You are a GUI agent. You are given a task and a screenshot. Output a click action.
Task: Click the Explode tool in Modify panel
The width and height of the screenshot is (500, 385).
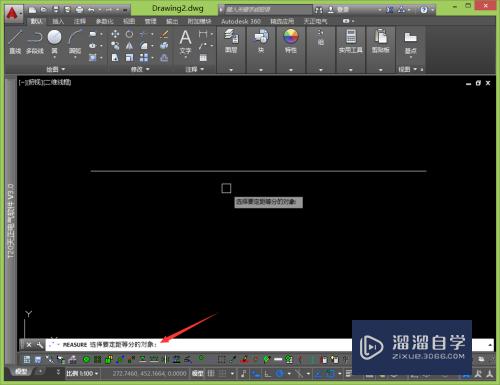(164, 46)
